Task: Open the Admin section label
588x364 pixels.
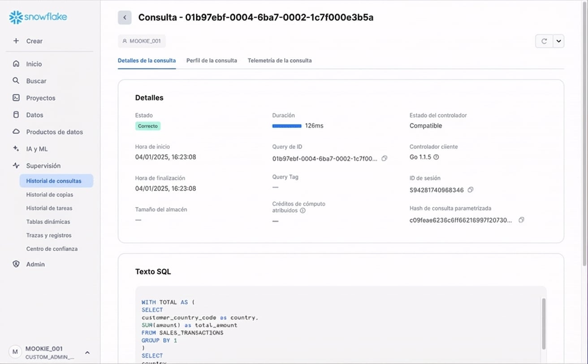Action: pyautogui.click(x=35, y=264)
